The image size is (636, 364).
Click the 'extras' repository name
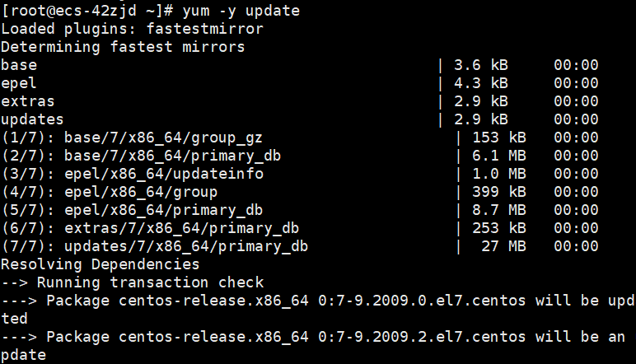point(28,101)
